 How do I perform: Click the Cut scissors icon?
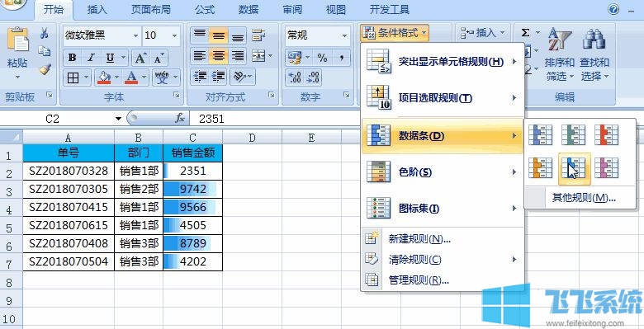(x=45, y=33)
